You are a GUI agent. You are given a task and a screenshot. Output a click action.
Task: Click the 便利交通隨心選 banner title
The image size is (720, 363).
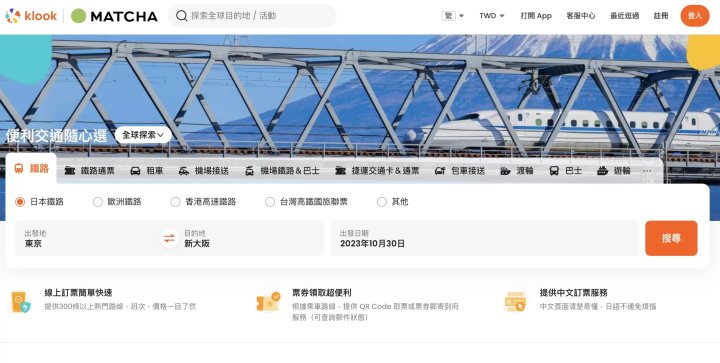56,135
